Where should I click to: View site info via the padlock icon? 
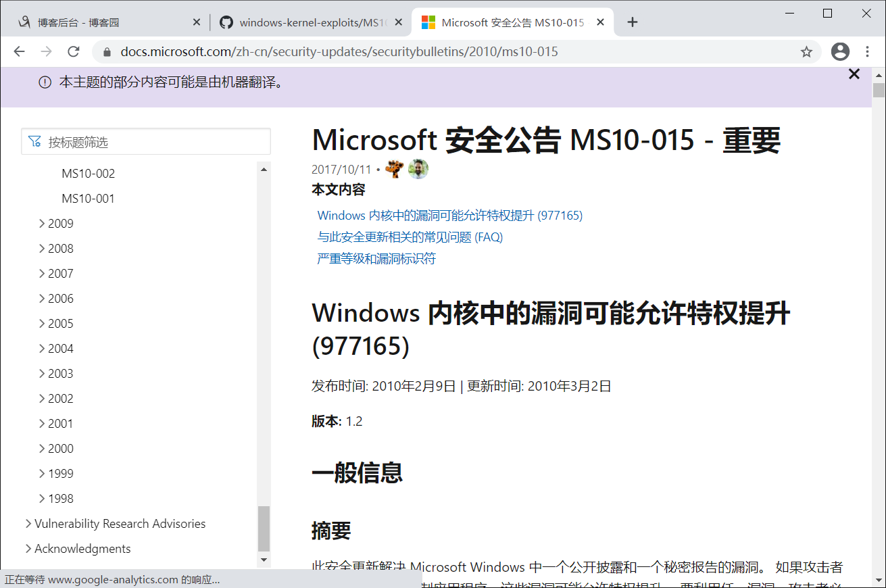(106, 52)
